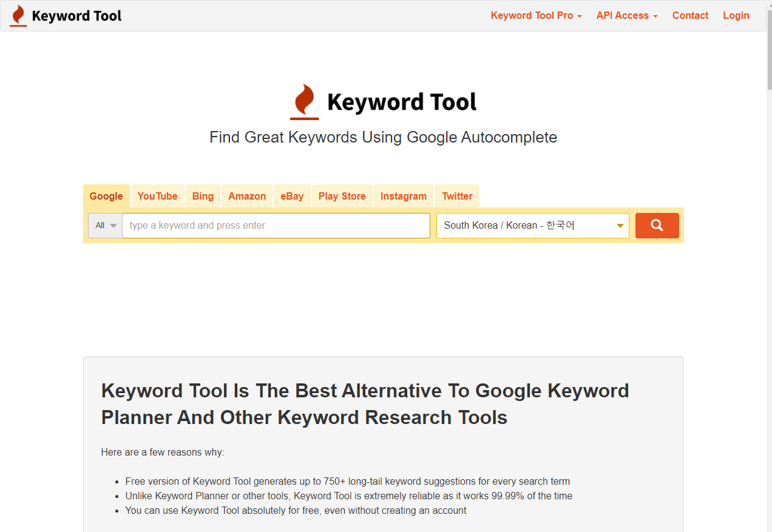Select the Google tab
This screenshot has height=532, width=772.
click(x=106, y=196)
